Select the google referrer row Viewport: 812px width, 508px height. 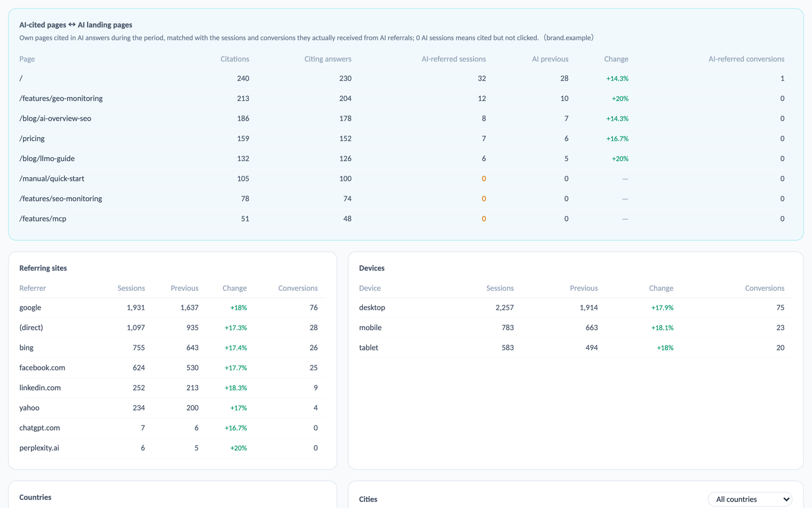click(172, 308)
